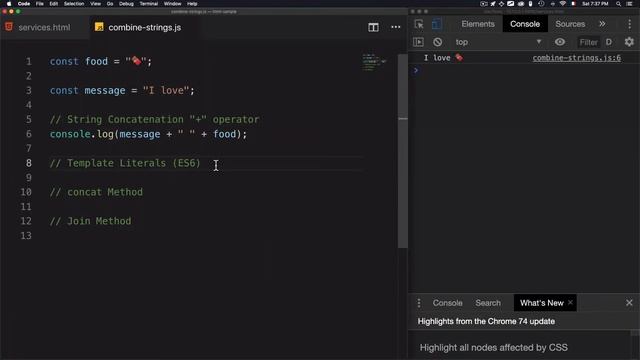Open the View menu
Screen dimensions: 640x360
(95, 4)
